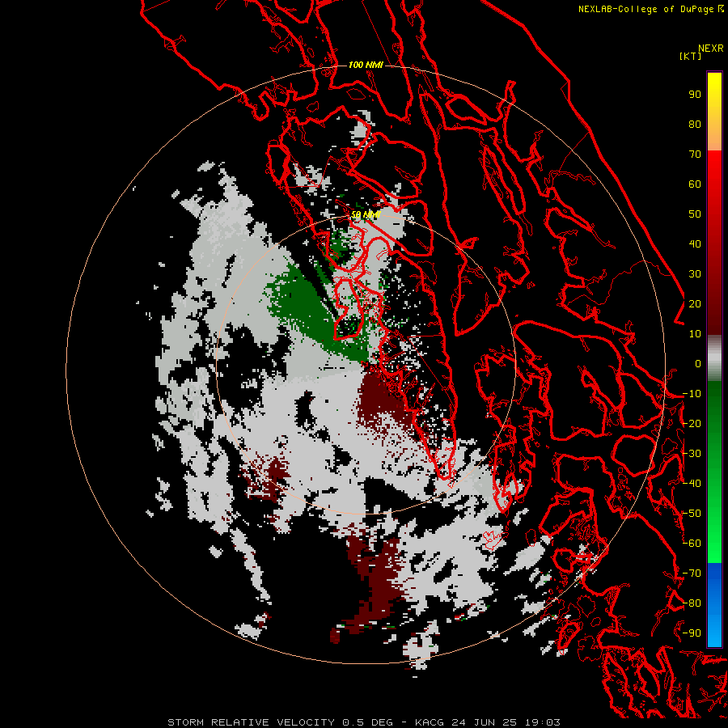This screenshot has height=728, width=728.
Task: Click the blue bottom segment of color bar
Action: point(714,605)
